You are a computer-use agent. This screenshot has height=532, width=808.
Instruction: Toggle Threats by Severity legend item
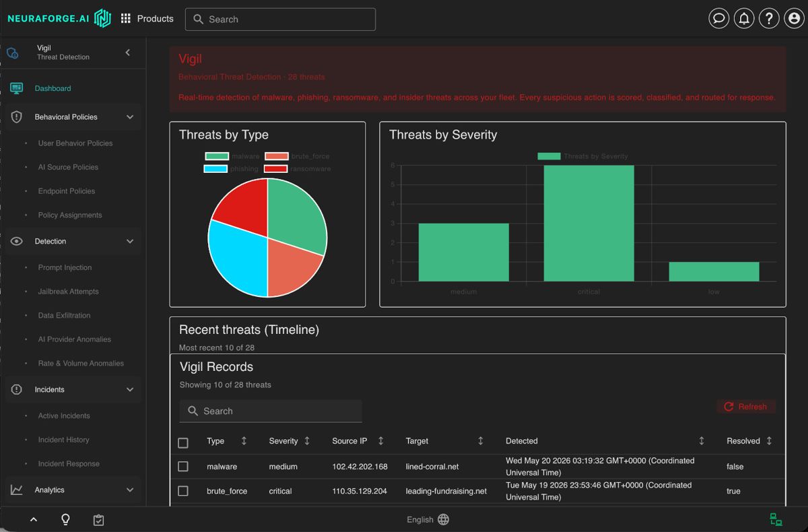[582, 156]
